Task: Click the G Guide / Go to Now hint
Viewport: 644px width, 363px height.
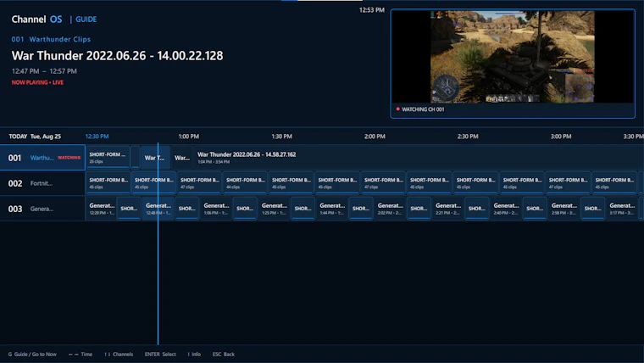Action: coord(32,354)
